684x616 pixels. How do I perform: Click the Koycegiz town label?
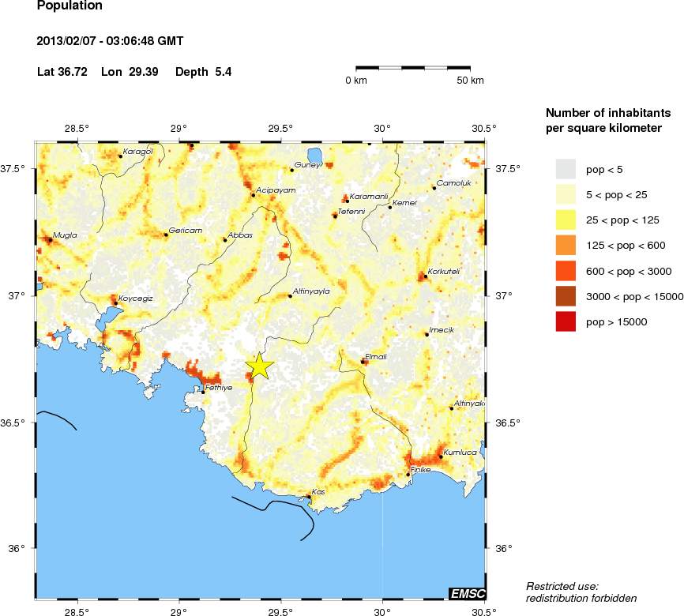click(135, 298)
